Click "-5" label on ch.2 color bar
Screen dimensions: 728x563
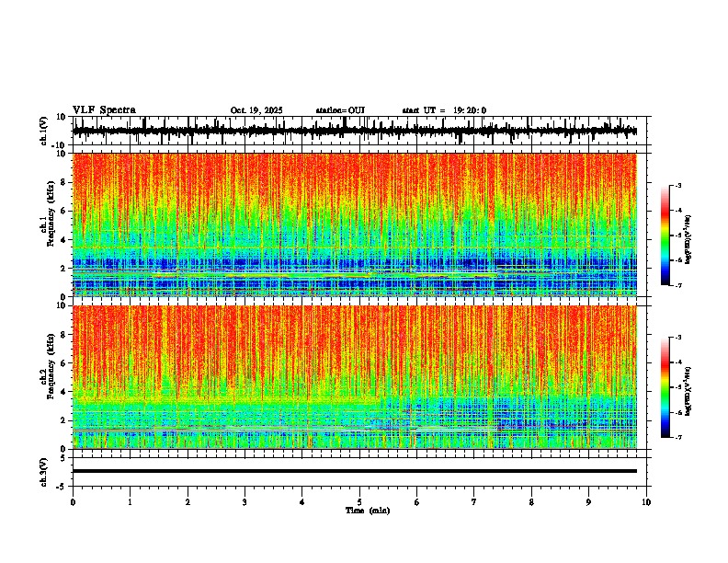pyautogui.click(x=677, y=387)
